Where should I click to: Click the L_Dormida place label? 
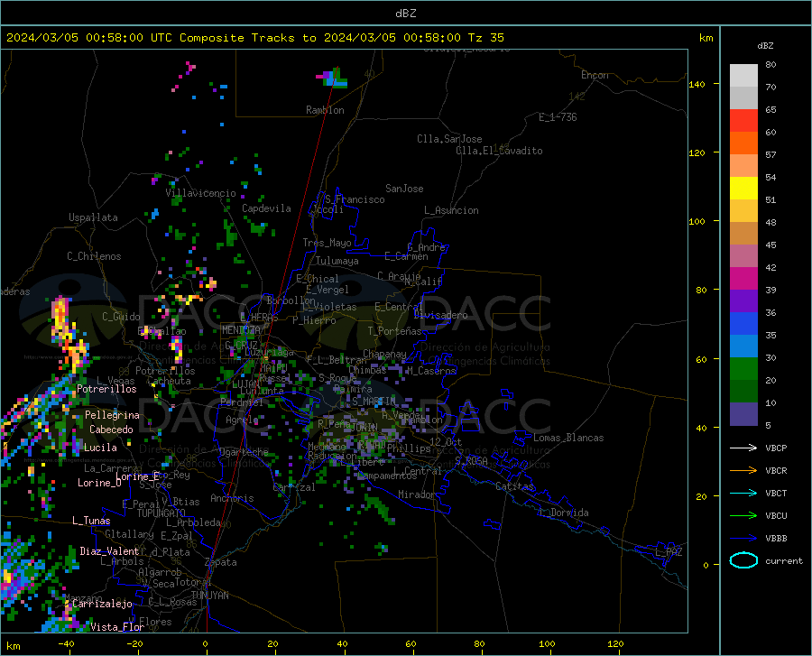pos(564,513)
